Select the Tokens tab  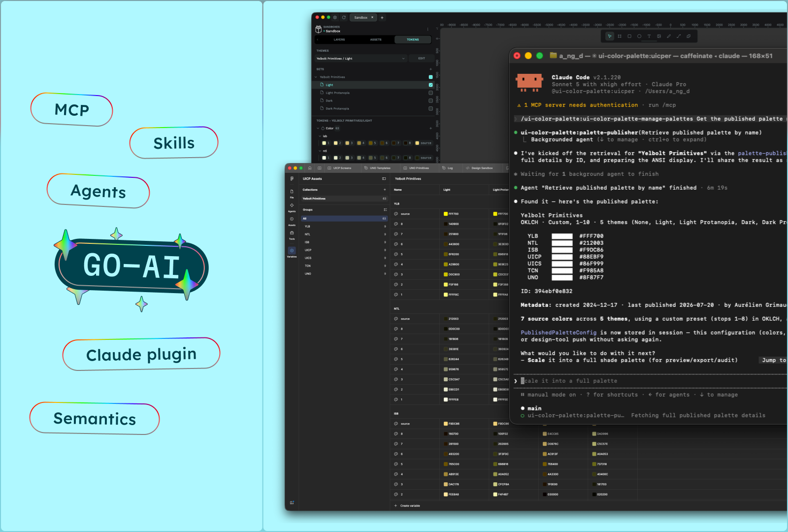coord(413,39)
